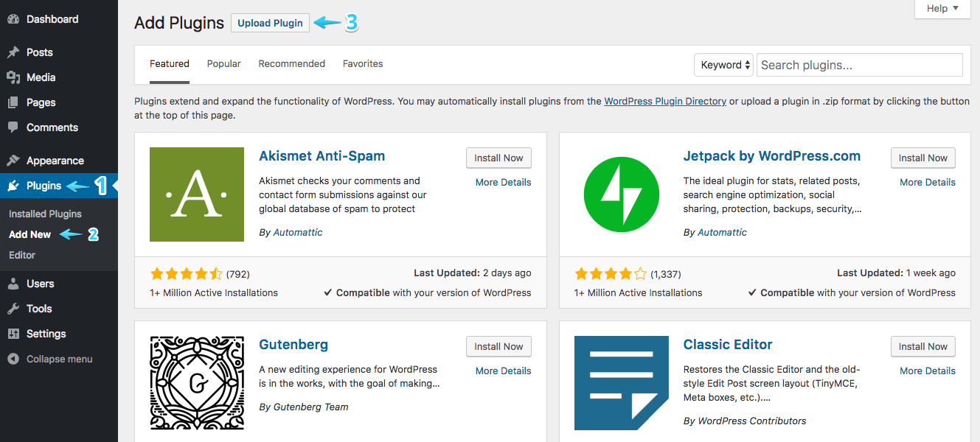
Task: Click the Pages document icon
Action: pos(13,102)
